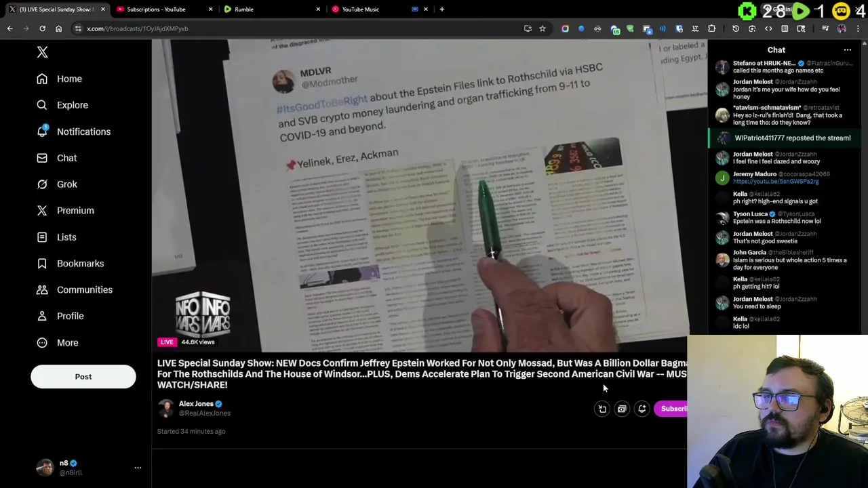
Task: Open the media controls toolbar icon
Action: (825, 28)
